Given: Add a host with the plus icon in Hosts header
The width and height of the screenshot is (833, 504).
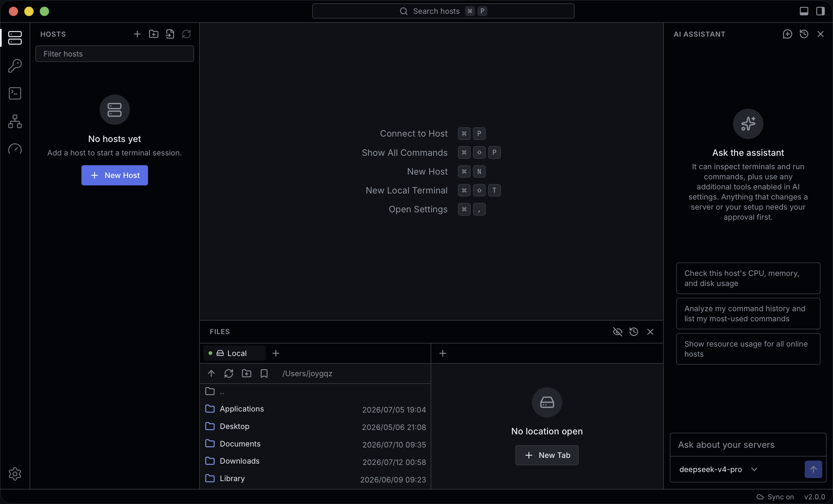Looking at the screenshot, I should coord(137,34).
